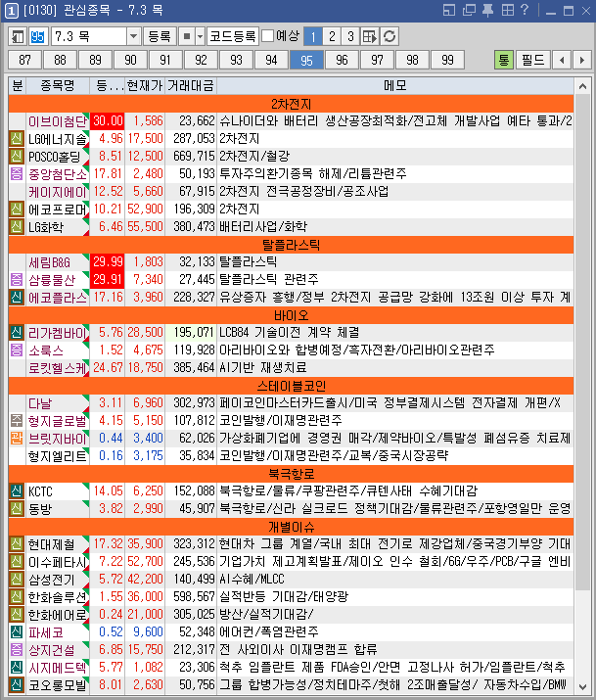Click the 관 badge on 브릿지바이 row
The image size is (596, 700).
pyautogui.click(x=17, y=438)
